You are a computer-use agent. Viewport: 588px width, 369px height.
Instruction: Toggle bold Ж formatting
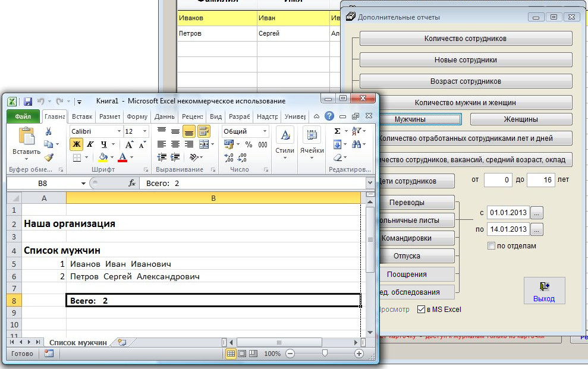tap(76, 144)
